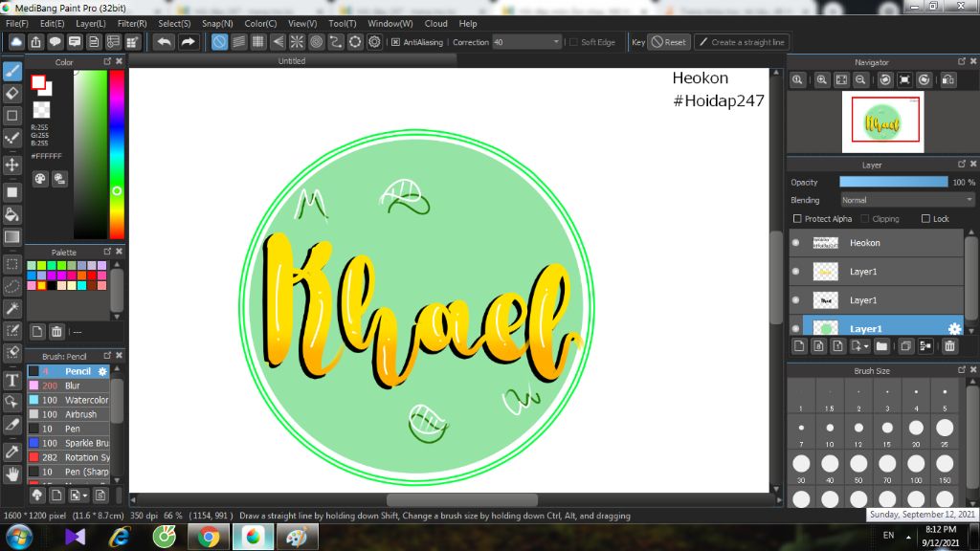Enable radial snap
Screen dimensions: 980x551
click(x=297, y=42)
